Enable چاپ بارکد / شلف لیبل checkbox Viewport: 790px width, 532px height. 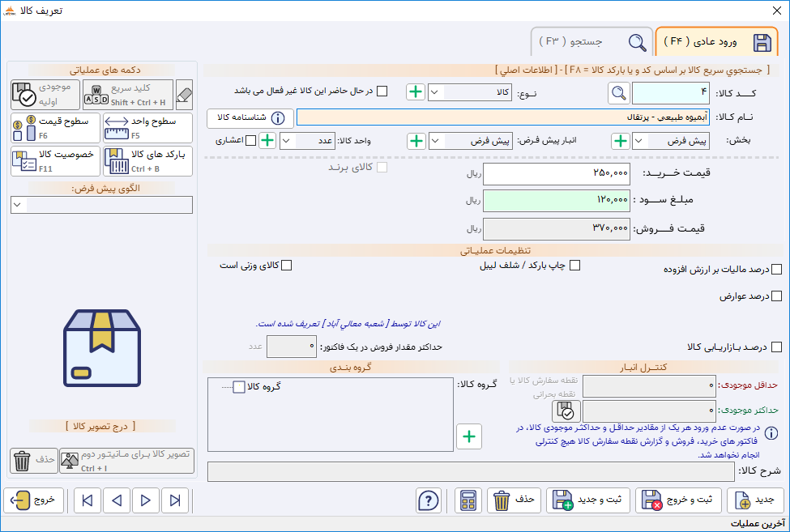pos(574,266)
